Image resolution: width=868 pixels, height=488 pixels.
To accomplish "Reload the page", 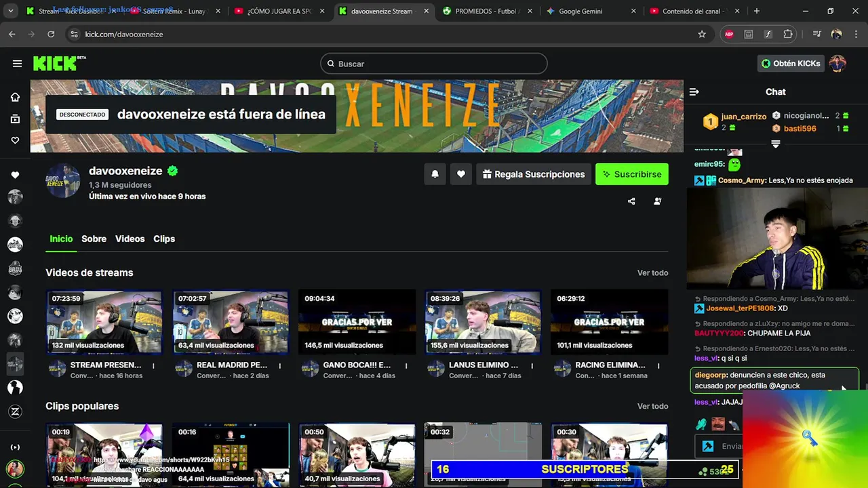I will pos(51,34).
